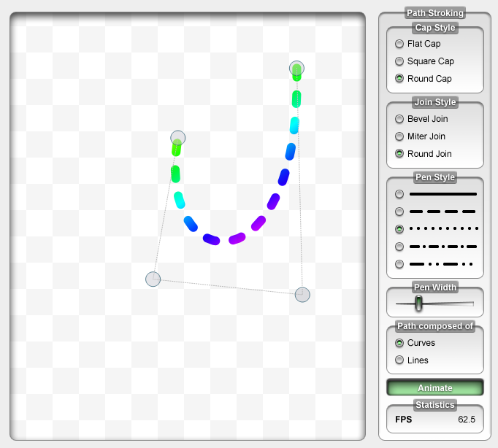Viewport: 498px width, 448px height.
Task: Pick the Round Join option
Action: (399, 154)
